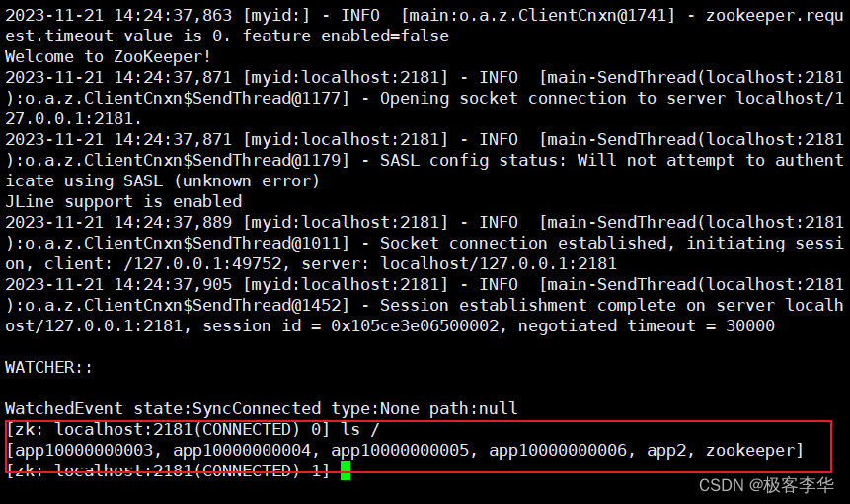Click the green terminal cursor block
850x504 pixels.
point(346,469)
